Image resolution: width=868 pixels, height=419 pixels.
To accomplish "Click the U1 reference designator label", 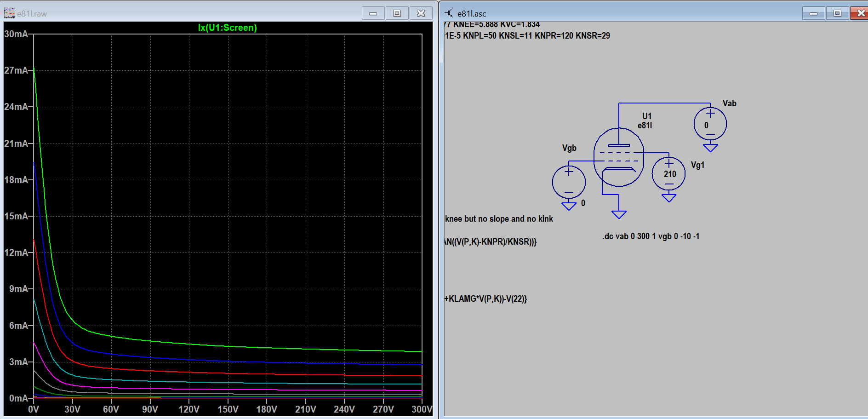I will (647, 116).
